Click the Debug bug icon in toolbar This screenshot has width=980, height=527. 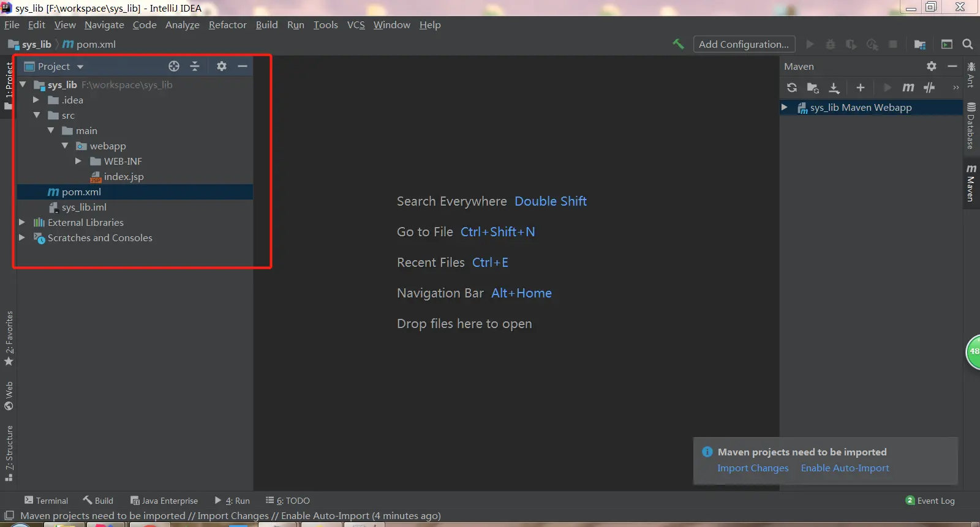[831, 44]
